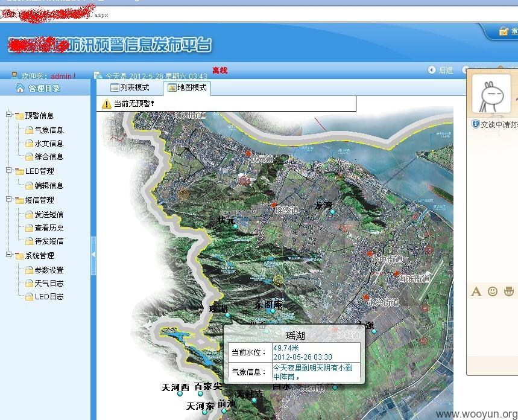Click the 永强 station marker on map
The image size is (518, 420).
[x=374, y=331]
